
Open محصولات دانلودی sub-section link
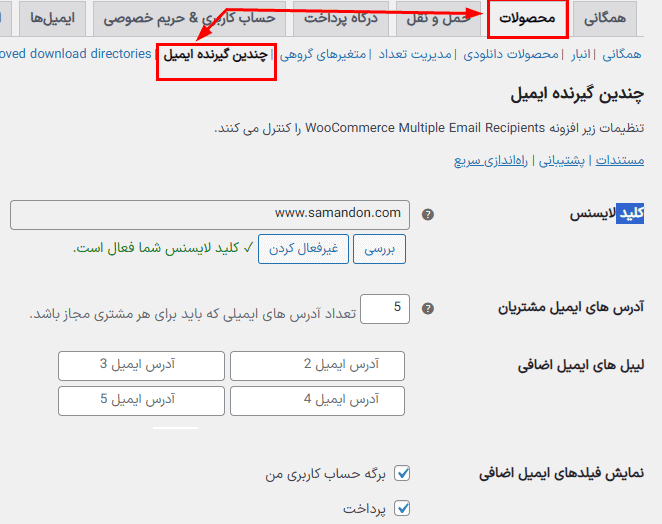tap(511, 54)
